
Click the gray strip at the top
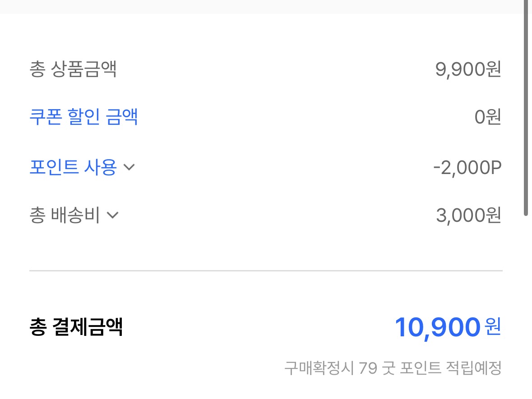click(262, 6)
